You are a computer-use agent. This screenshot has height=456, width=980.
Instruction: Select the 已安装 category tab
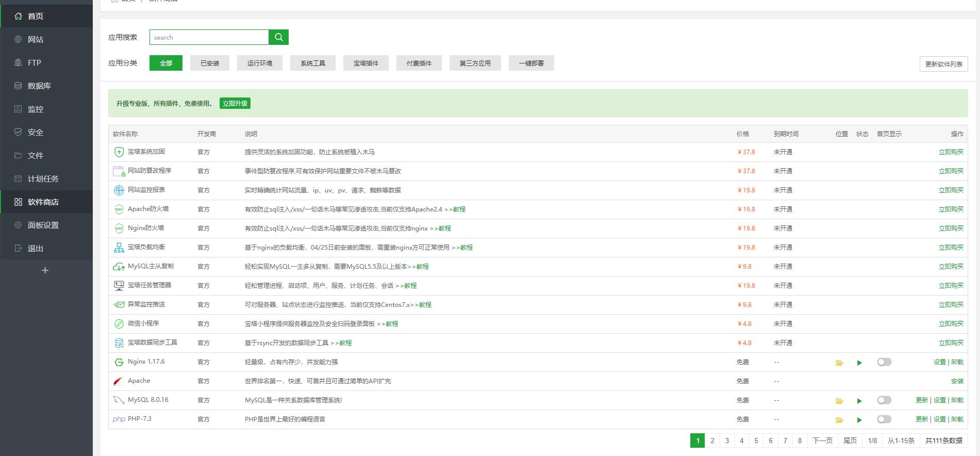pos(210,63)
